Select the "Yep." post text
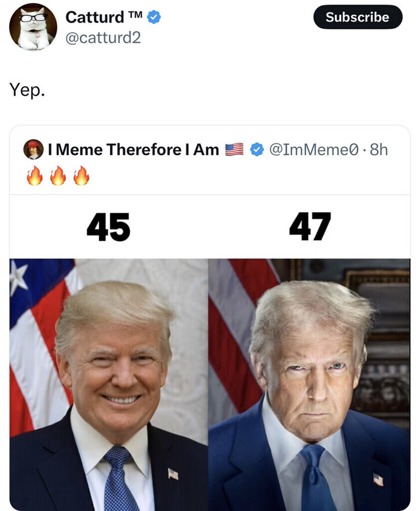This screenshot has height=511, width=420. (x=27, y=90)
